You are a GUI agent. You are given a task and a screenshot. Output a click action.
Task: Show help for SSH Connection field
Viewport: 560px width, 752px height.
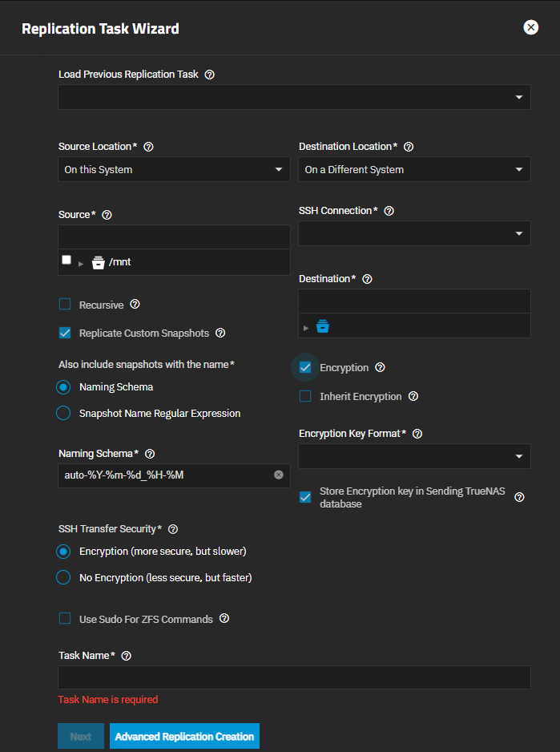389,211
